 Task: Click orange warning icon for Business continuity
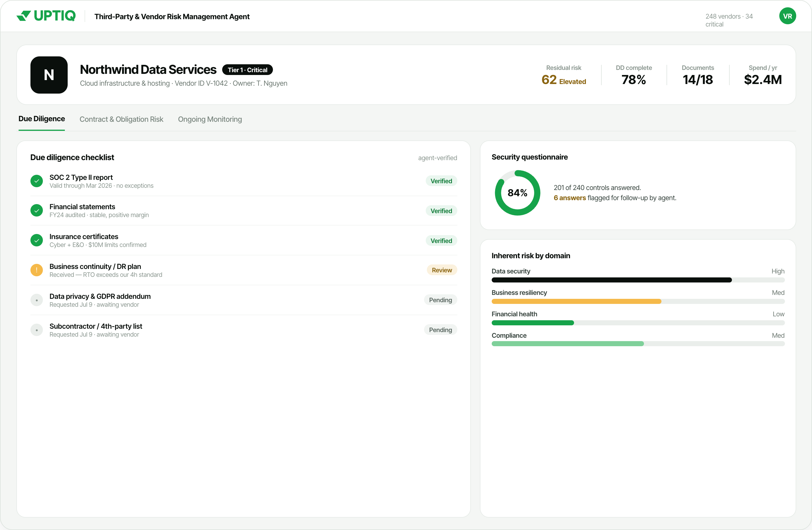pos(36,270)
